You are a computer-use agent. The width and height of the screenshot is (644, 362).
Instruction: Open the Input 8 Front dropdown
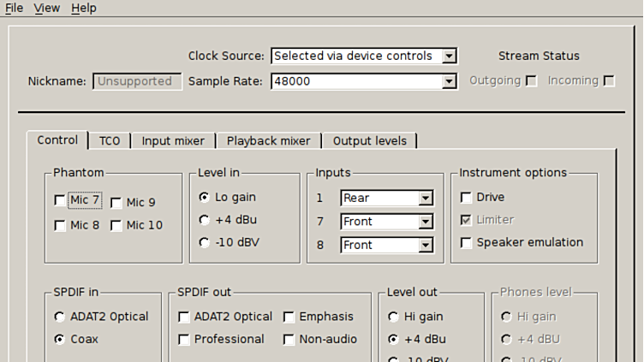tap(386, 245)
